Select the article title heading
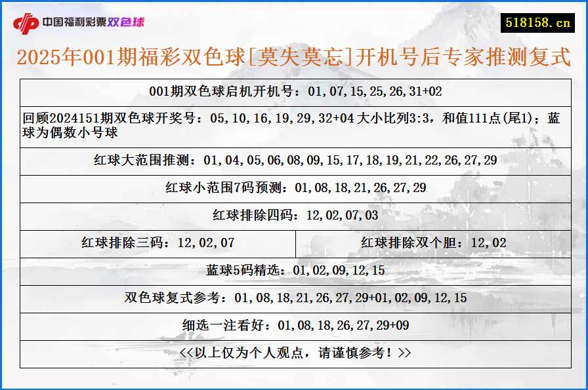The height and width of the screenshot is (390, 588). point(294,56)
